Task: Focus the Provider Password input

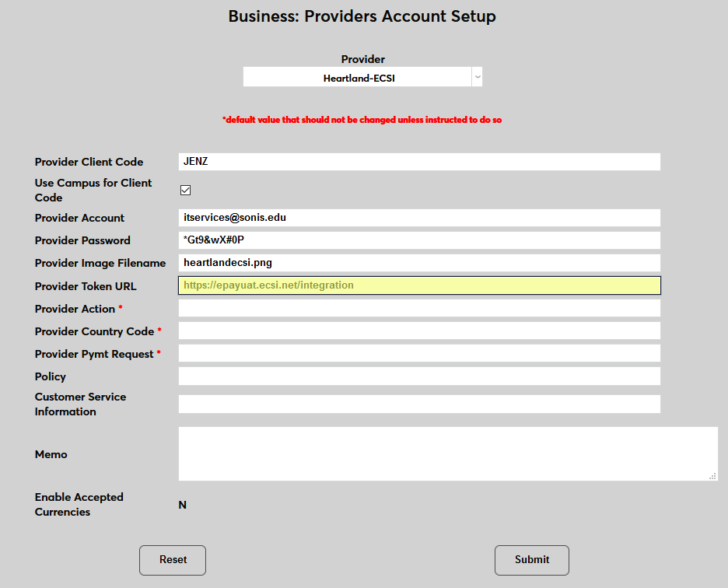Action: (x=419, y=240)
